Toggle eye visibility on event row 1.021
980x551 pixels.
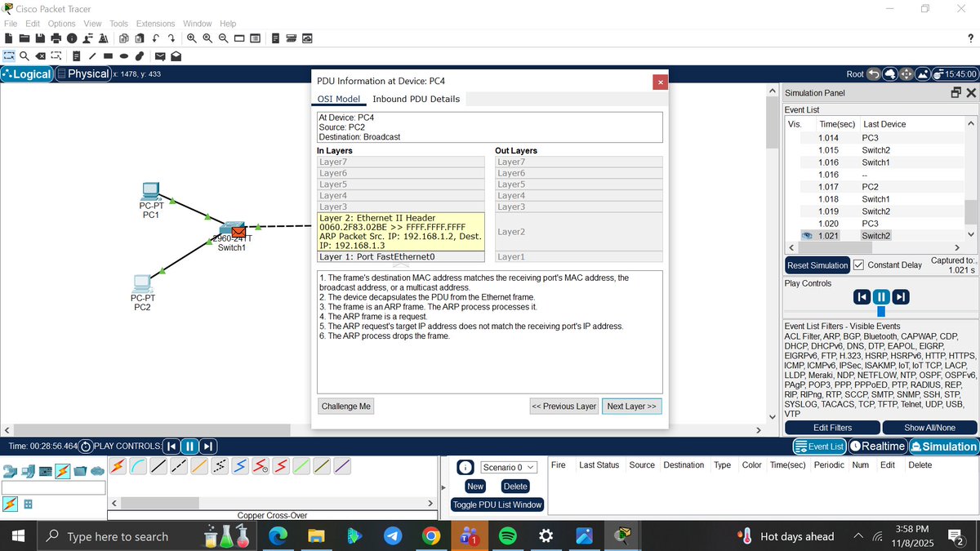(x=806, y=236)
